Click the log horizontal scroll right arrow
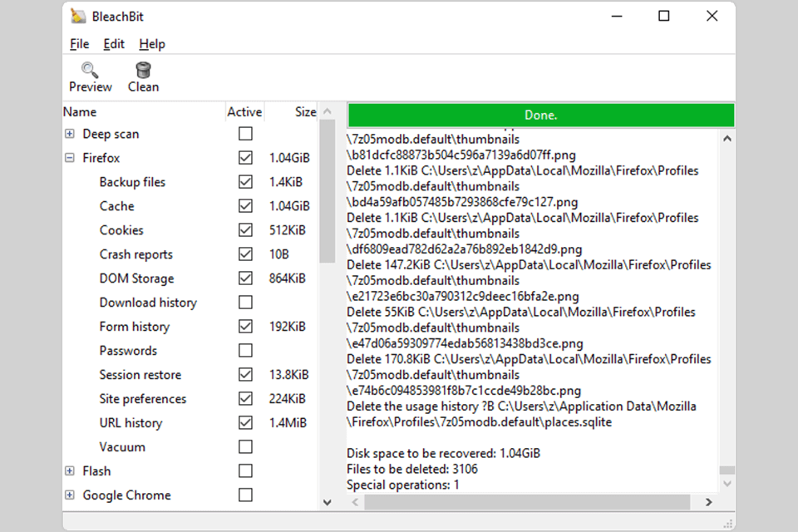 (708, 502)
